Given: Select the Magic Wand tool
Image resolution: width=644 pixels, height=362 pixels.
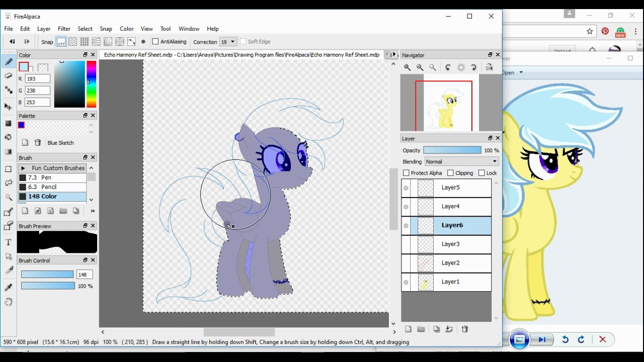Looking at the screenshot, I should coord(9,198).
